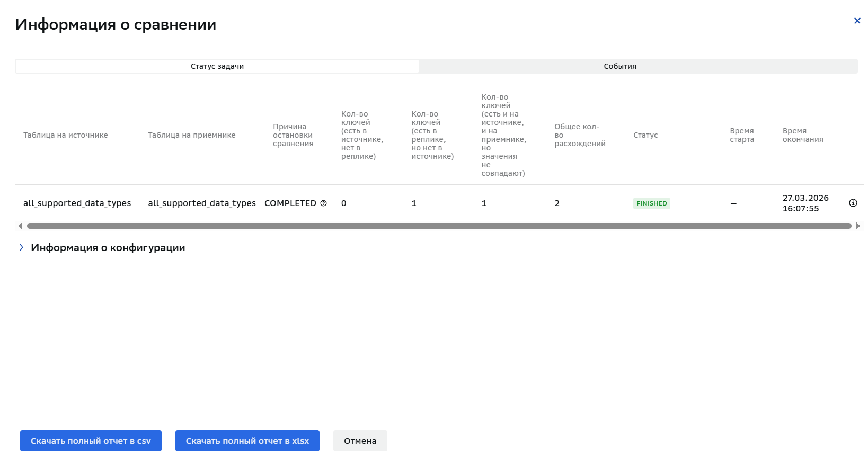Select source table all_supported_data_types cell

click(x=77, y=203)
